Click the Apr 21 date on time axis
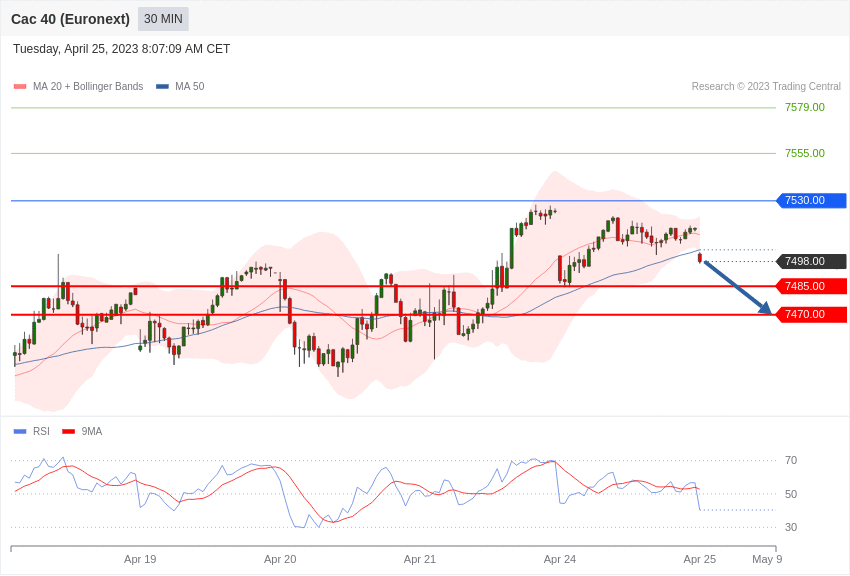Screen dimensions: 850x576 420,559
